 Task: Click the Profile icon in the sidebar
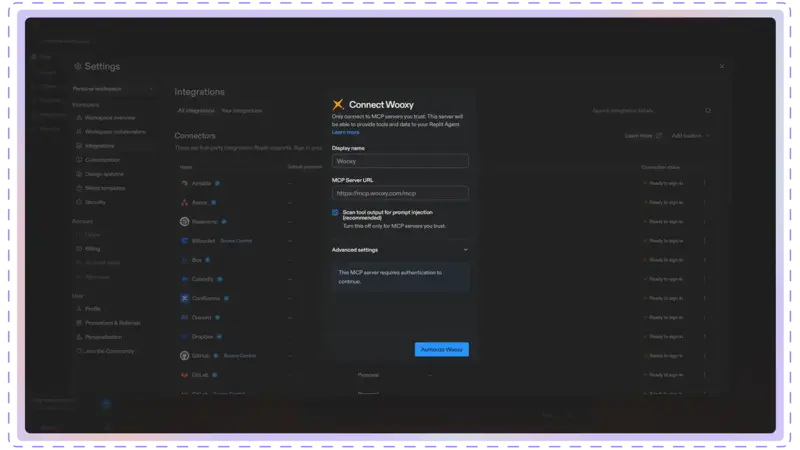pyautogui.click(x=79, y=309)
